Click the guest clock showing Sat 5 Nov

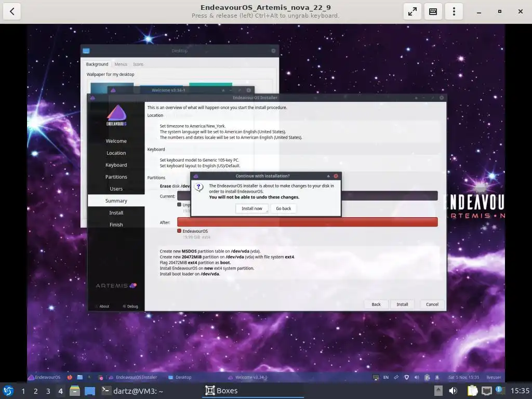[463, 377]
